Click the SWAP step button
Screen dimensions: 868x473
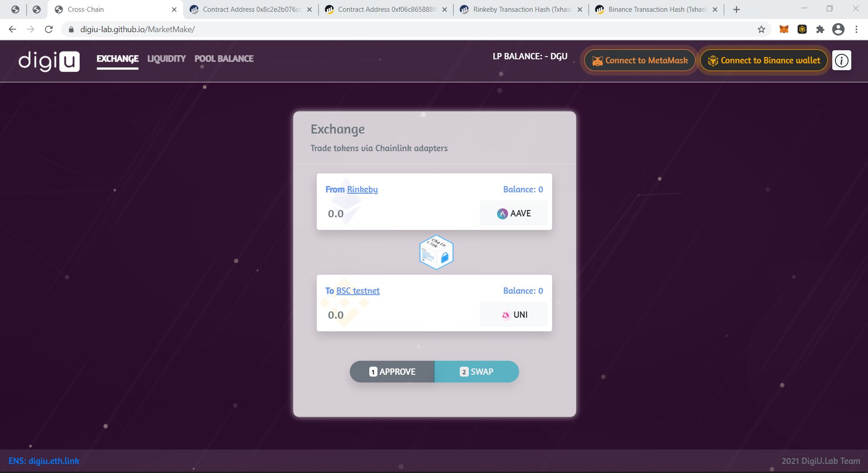tap(477, 372)
